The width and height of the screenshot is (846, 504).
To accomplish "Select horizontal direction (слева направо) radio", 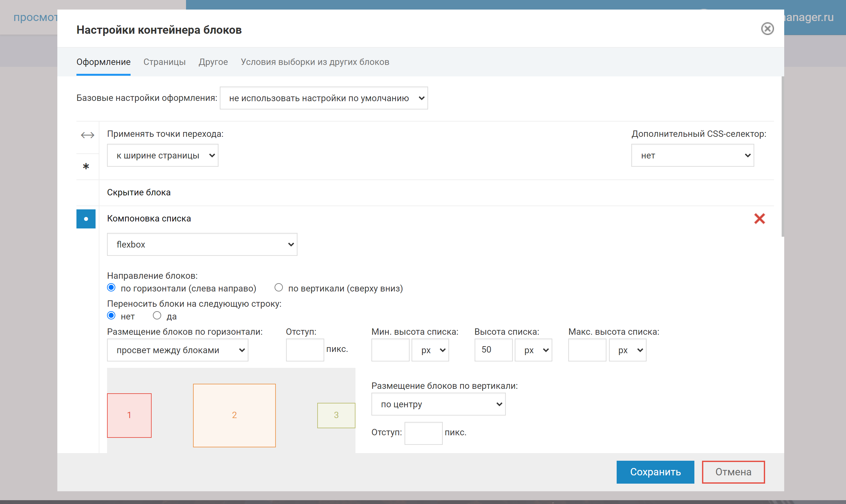I will 111,288.
